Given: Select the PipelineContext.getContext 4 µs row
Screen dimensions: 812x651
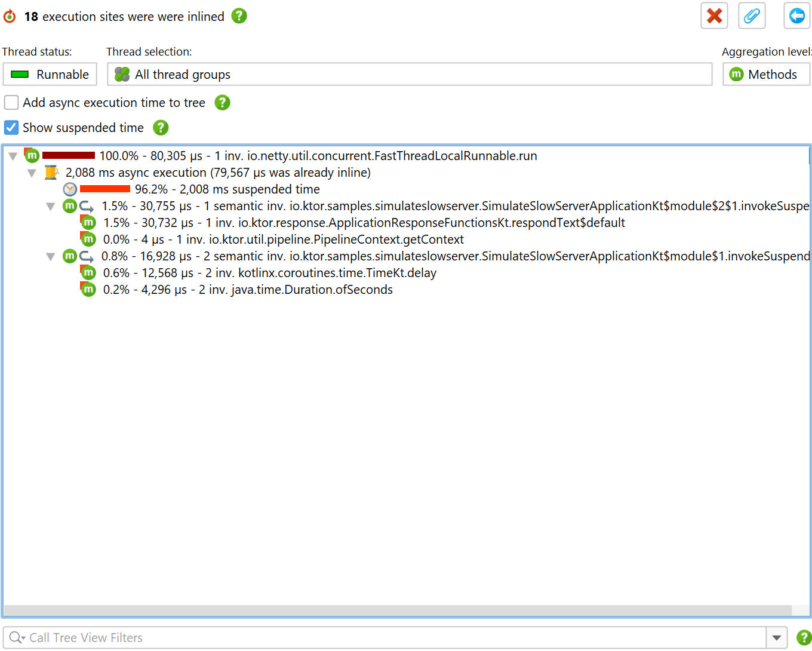Looking at the screenshot, I should pos(284,239).
